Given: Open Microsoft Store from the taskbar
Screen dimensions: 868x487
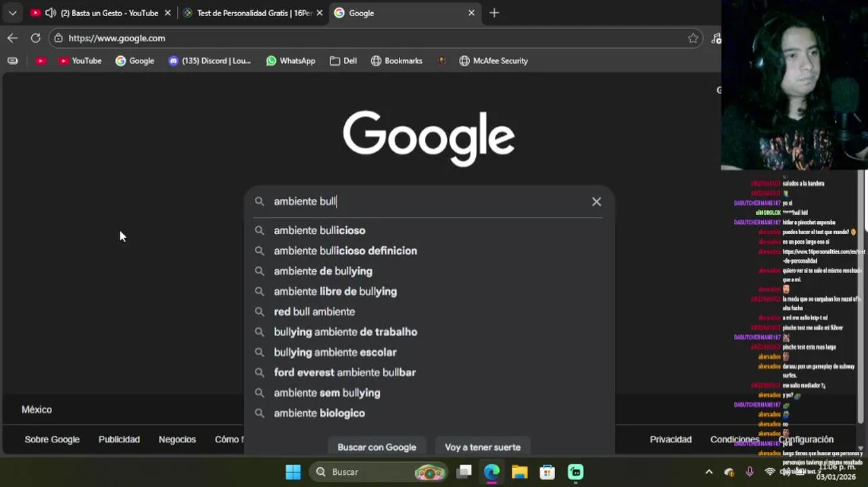Looking at the screenshot, I should point(547,472).
